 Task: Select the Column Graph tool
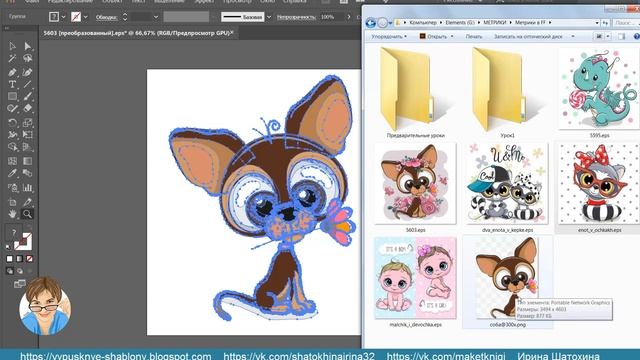tap(27, 188)
